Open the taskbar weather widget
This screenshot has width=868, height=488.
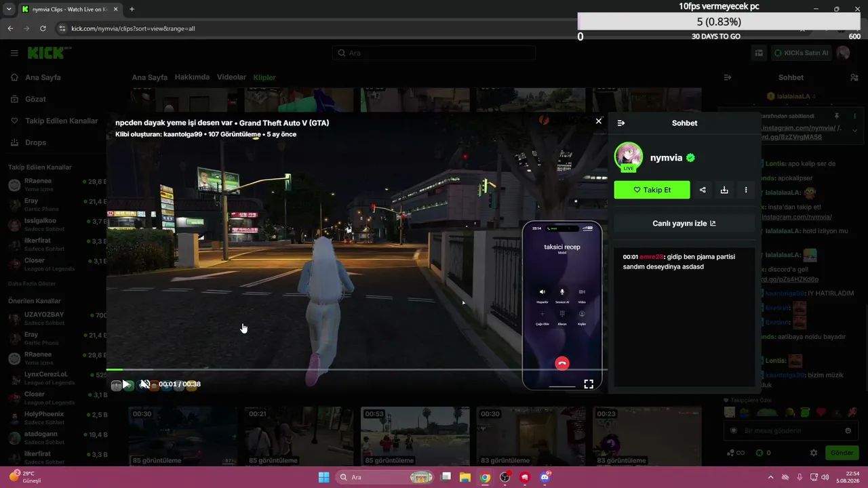pos(26,477)
